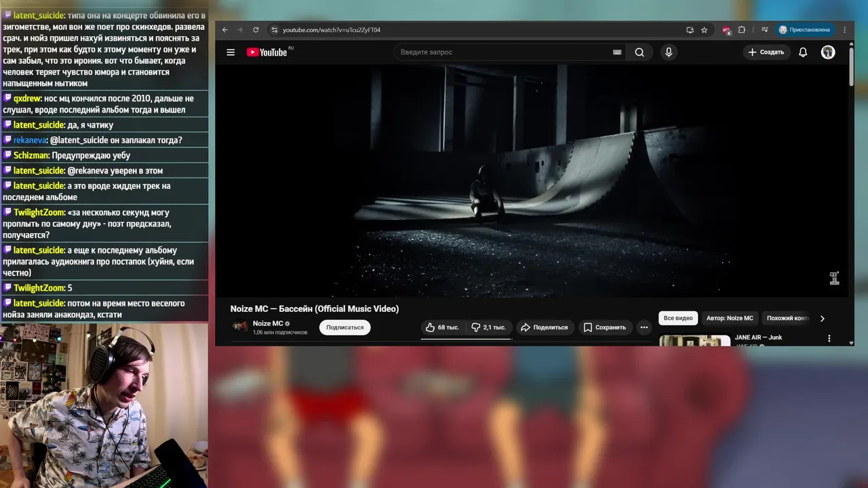Click Twitch badge next to rekaneva
The height and width of the screenshot is (488, 868).
coord(7,140)
